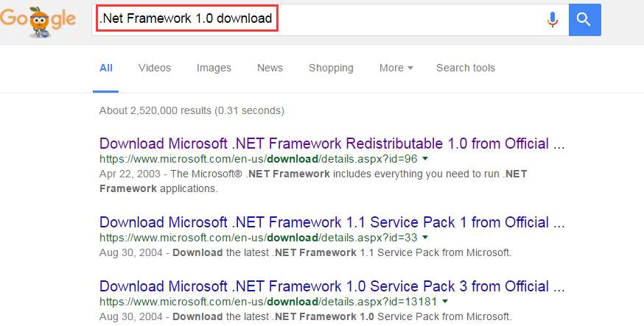Screen dimensions: 644x326
Task: Activate voice search microphone icon
Action: [553, 19]
